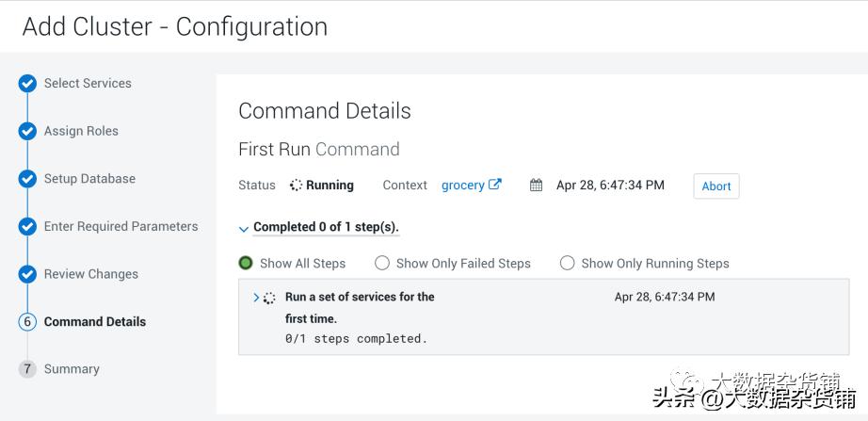Click the Running status spinner
The image size is (868, 421).
pos(296,186)
